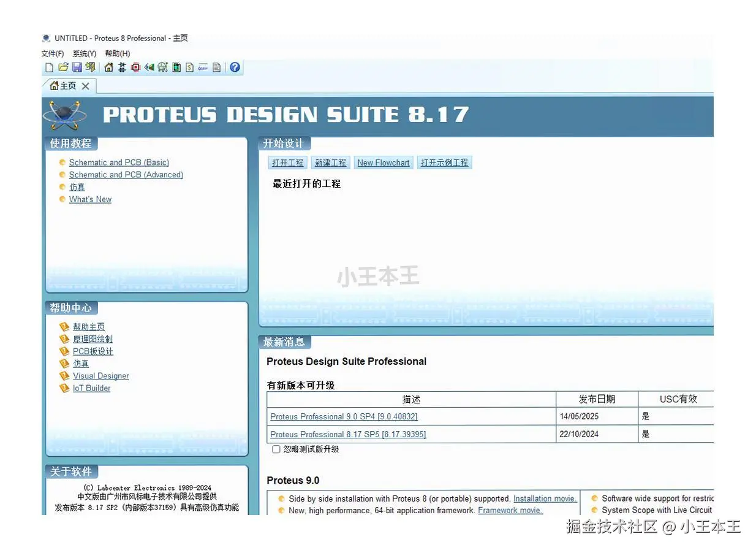Screen dimensions: 756x550
Task: Click the 新建工程 button
Action: tap(331, 162)
